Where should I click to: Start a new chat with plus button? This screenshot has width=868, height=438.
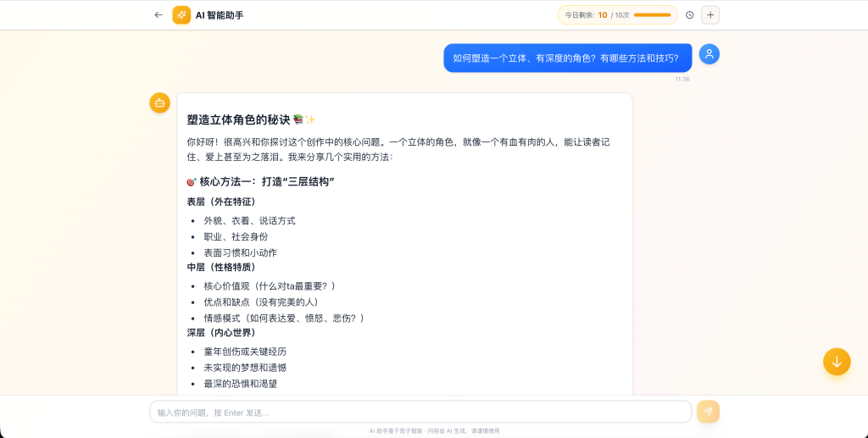(x=710, y=15)
